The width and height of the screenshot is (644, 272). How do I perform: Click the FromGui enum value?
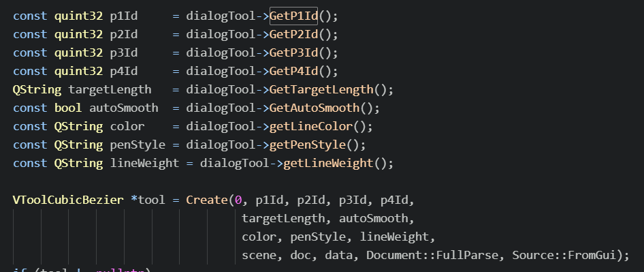click(592, 256)
